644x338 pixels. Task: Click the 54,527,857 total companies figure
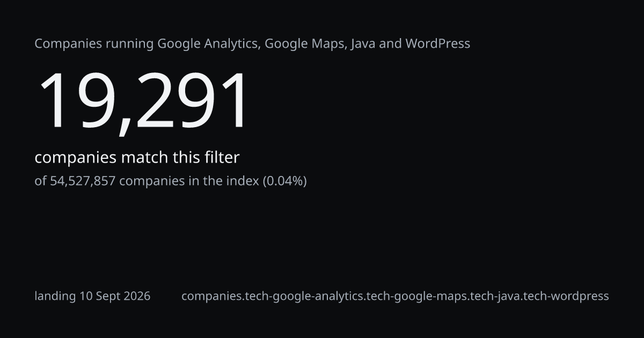[83, 181]
